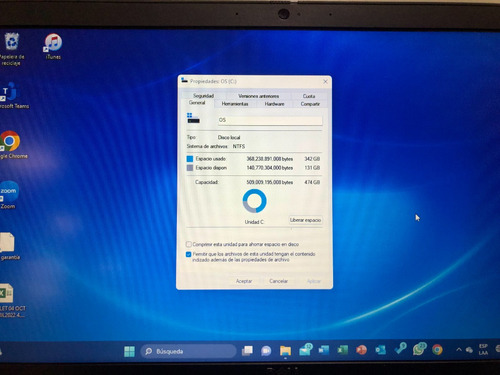500x375 pixels.
Task: Click the 'Sistema de archivos:' label
Action: point(207,146)
